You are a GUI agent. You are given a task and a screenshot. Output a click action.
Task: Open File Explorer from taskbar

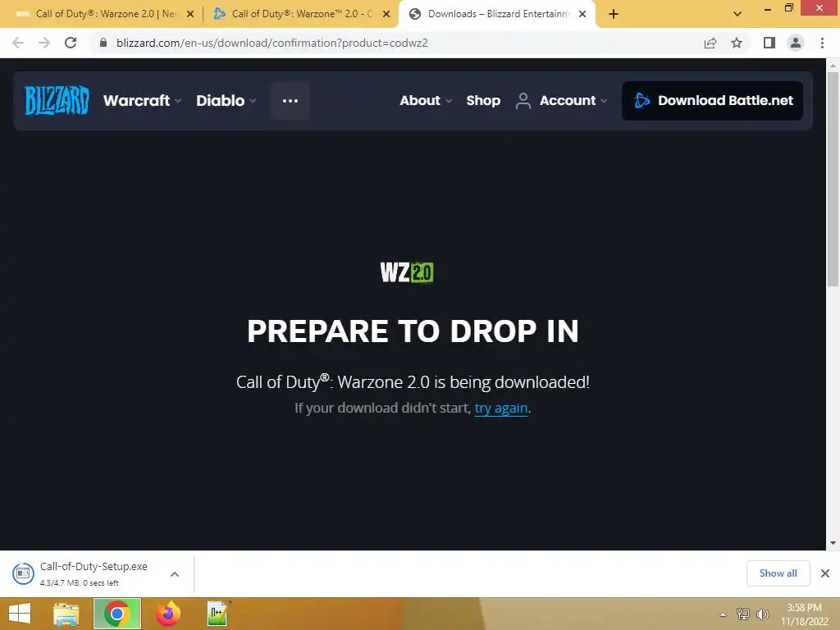[x=66, y=614]
